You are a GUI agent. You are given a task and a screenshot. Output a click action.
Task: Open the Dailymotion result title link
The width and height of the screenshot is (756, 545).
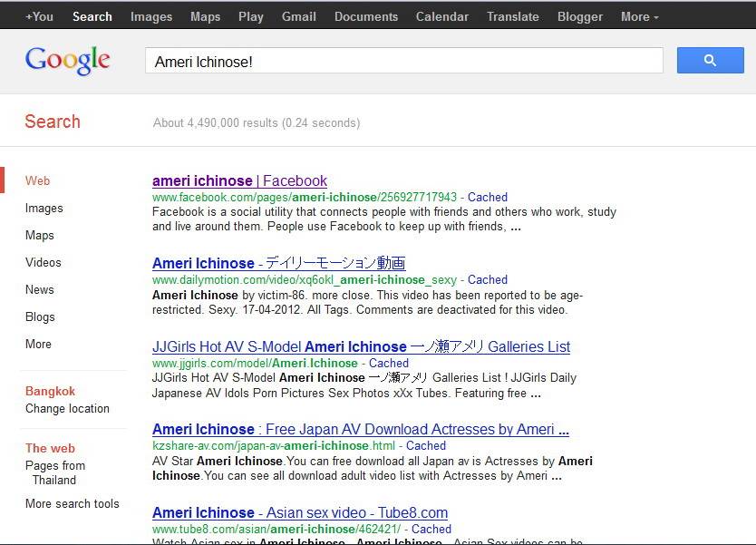(278, 263)
